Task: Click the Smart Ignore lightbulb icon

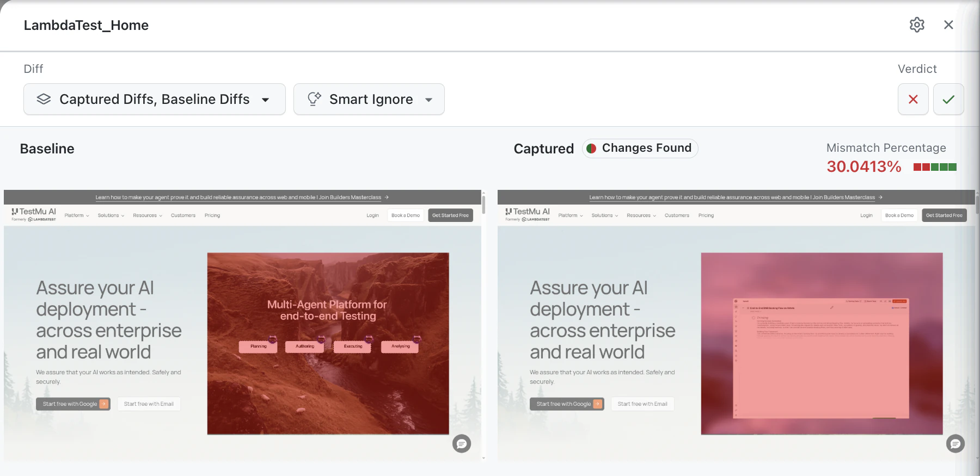Action: click(x=314, y=98)
